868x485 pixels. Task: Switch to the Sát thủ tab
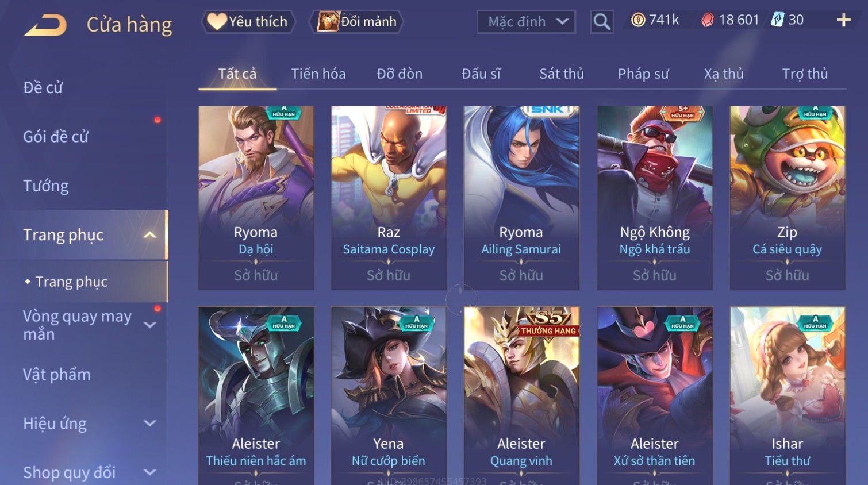[562, 74]
